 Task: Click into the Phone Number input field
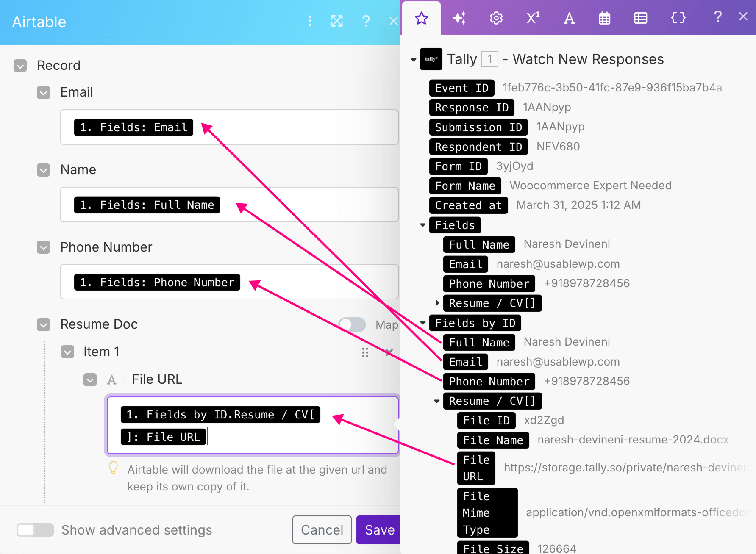tap(229, 282)
